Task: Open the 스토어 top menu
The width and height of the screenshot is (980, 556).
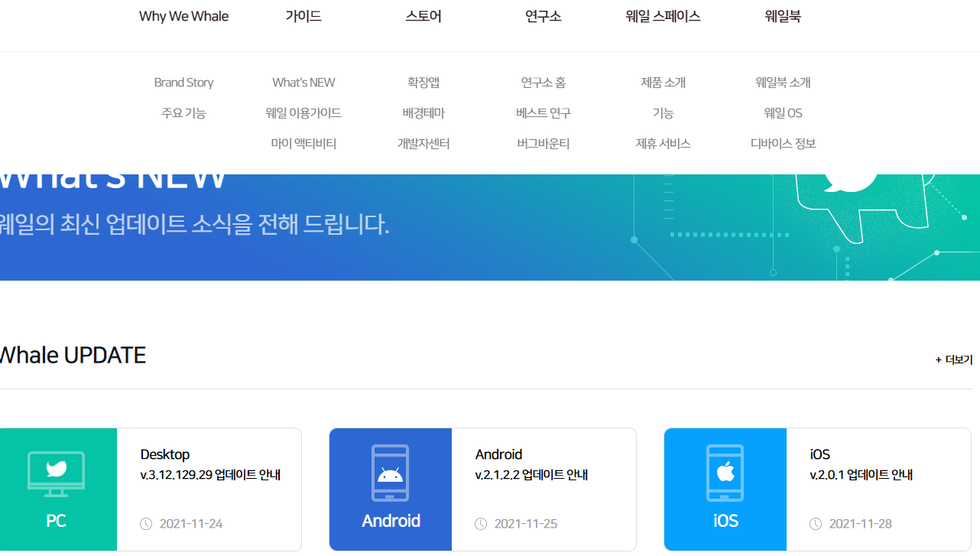Action: (x=423, y=16)
